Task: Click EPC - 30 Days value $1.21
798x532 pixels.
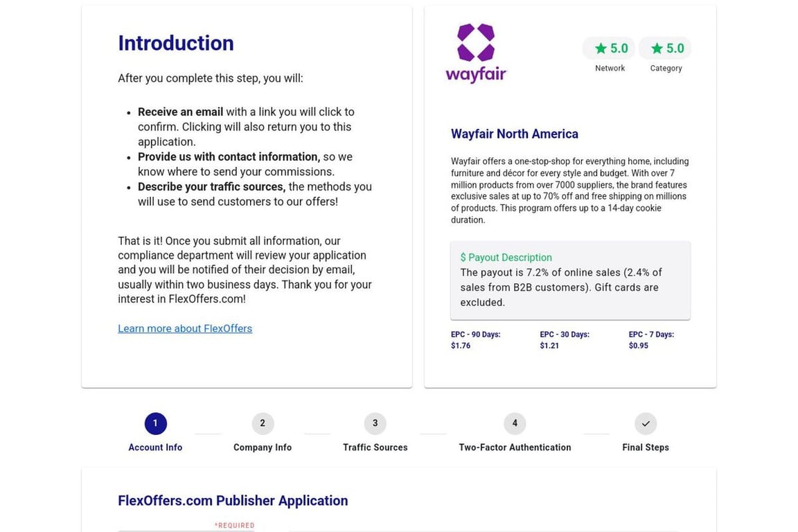Action: point(549,346)
